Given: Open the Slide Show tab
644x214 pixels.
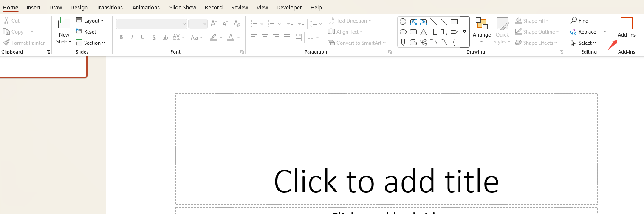Looking at the screenshot, I should (x=183, y=7).
